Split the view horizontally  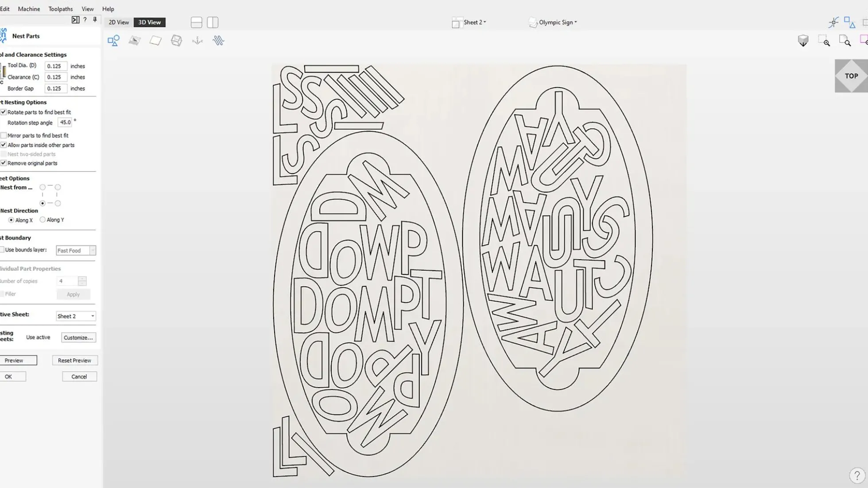(197, 22)
